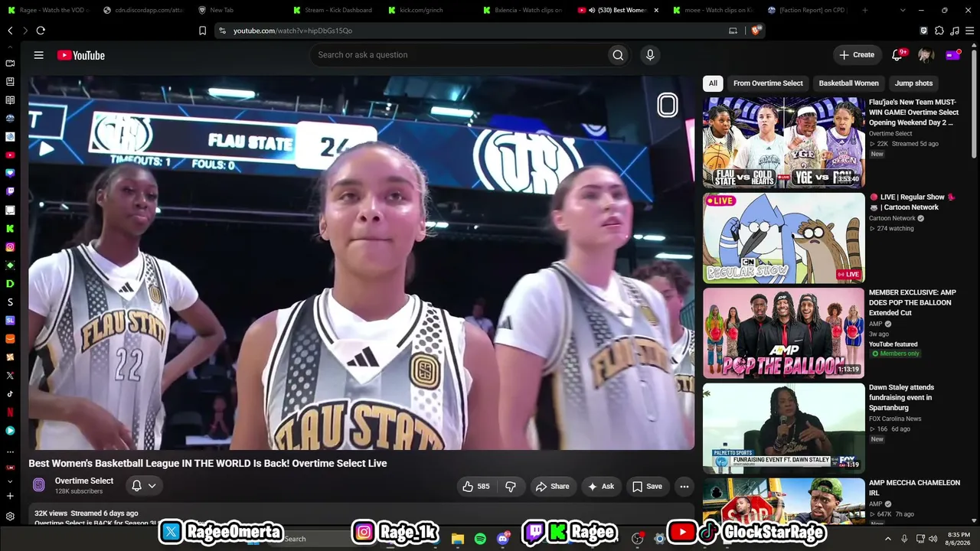The image size is (980, 551).
Task: Open Flau'jae's New Team video thumbnail
Action: click(x=784, y=142)
